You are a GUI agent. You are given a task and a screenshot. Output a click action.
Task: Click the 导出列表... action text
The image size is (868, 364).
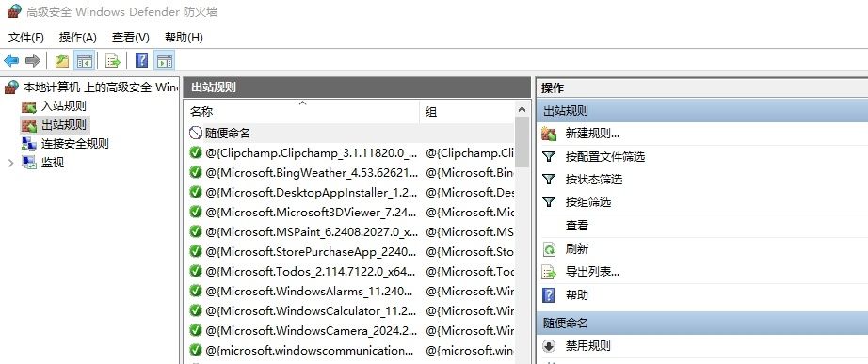592,272
